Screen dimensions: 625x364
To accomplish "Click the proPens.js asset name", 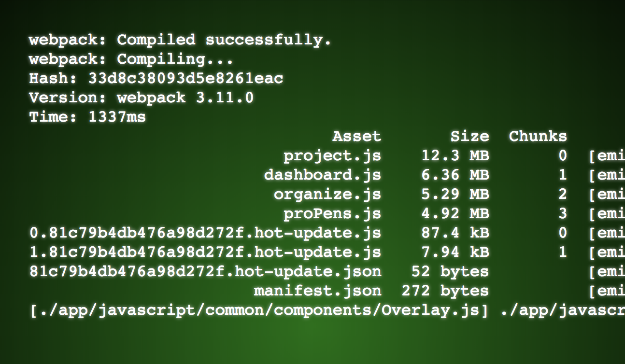I will (x=332, y=213).
